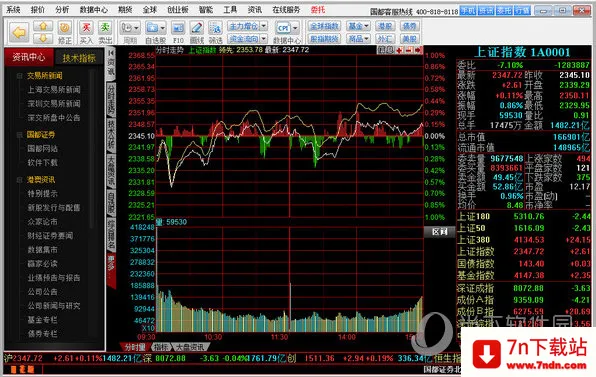Click the red minus icon above chart
596x377 pixels.
[409, 50]
